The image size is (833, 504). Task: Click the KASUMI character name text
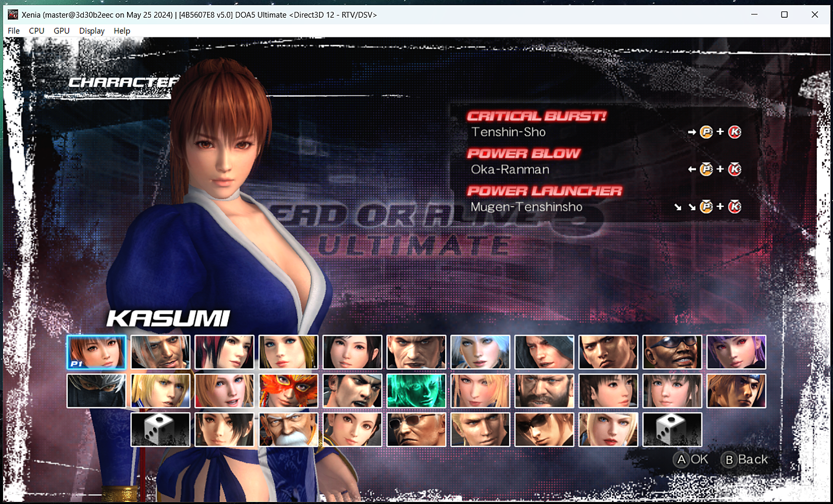point(168,318)
